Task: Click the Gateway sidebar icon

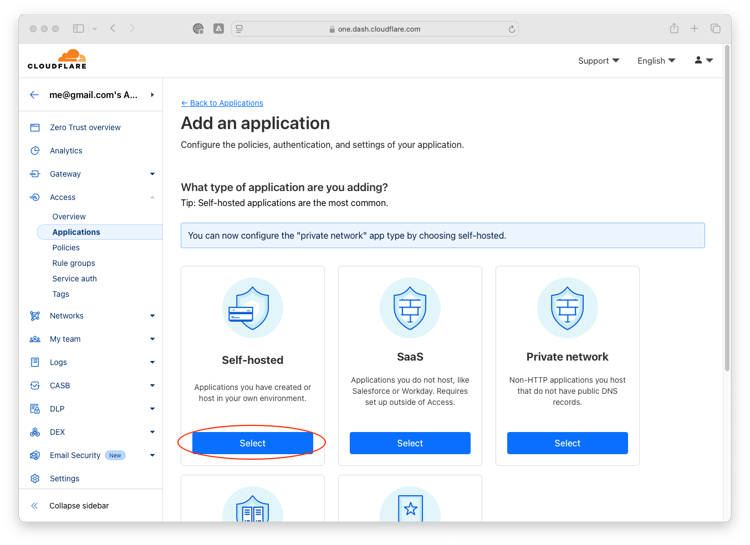Action: (35, 174)
